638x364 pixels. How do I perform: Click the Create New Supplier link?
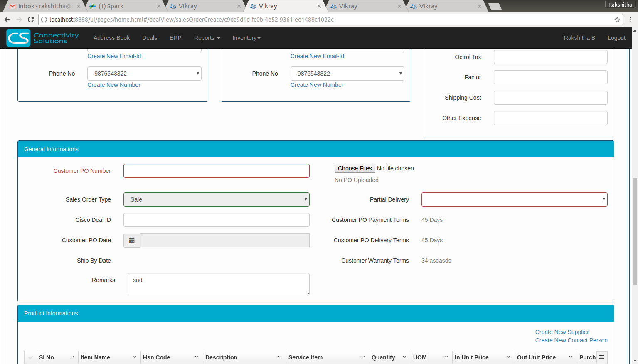point(562,332)
